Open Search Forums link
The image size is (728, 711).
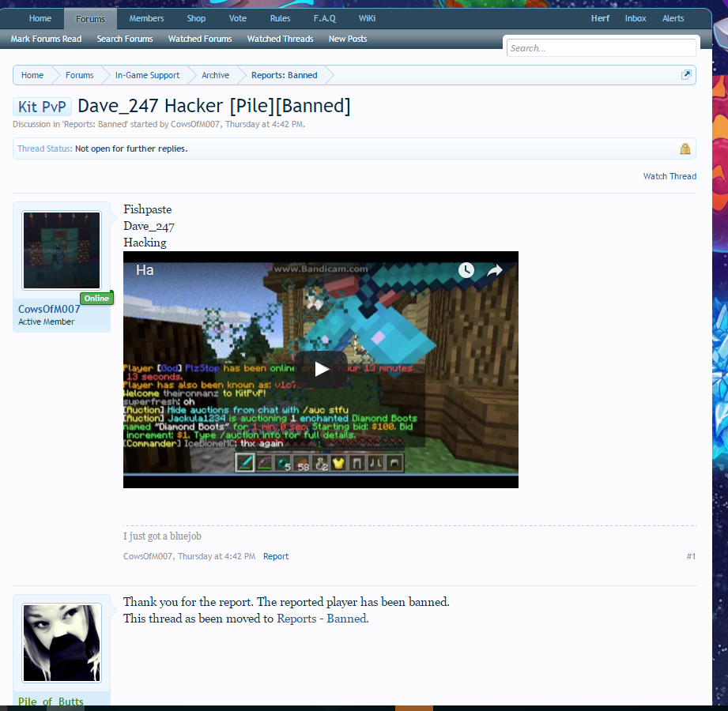pos(125,39)
